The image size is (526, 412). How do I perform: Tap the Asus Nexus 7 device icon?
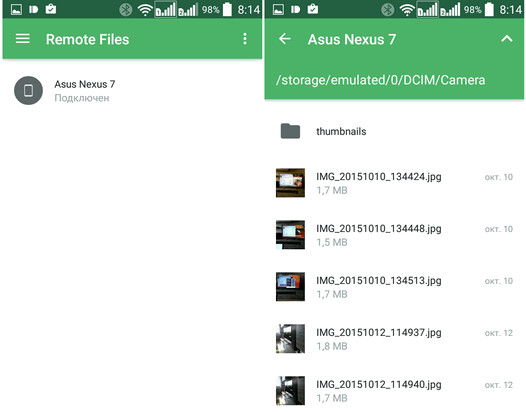29,90
